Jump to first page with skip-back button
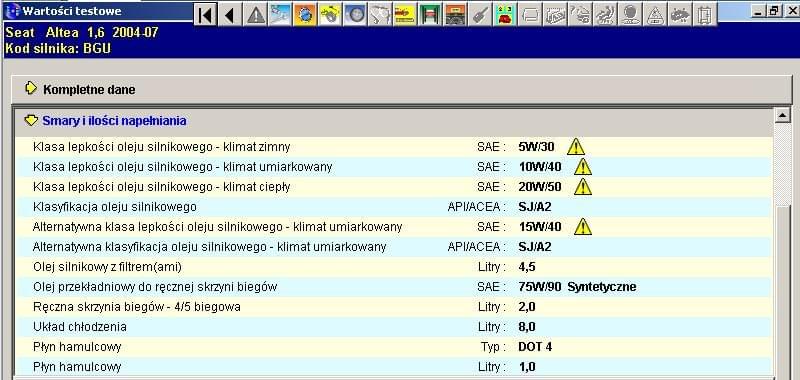 coord(206,14)
